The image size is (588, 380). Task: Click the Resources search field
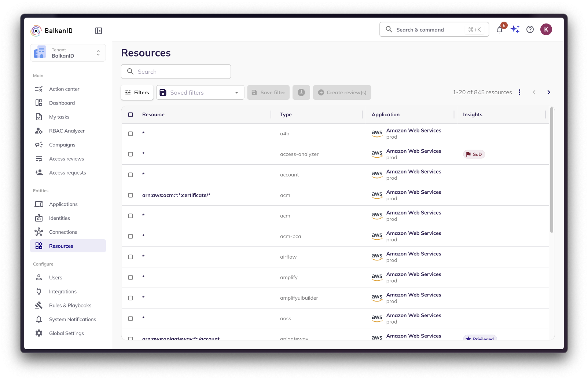coord(176,72)
